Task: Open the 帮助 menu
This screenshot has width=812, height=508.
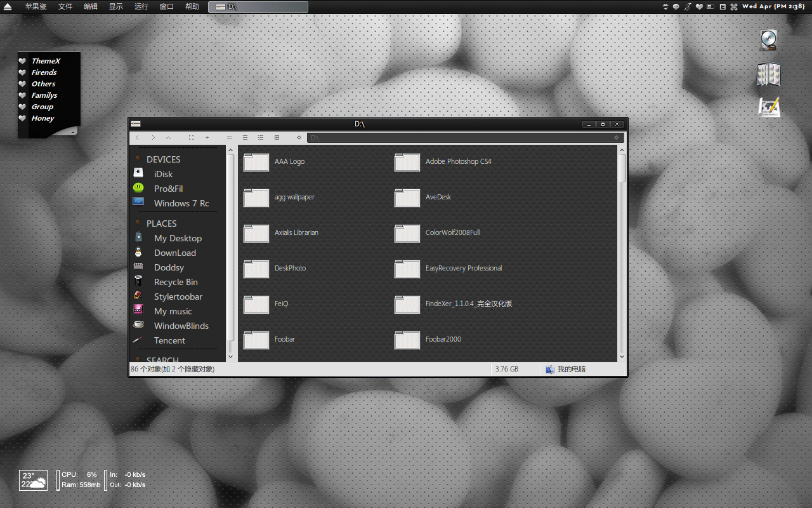Action: pos(192,6)
